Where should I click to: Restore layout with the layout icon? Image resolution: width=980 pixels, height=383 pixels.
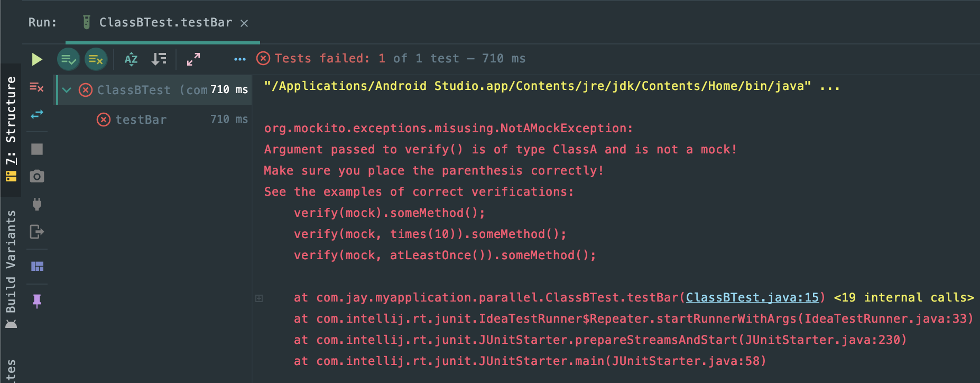pyautogui.click(x=37, y=266)
